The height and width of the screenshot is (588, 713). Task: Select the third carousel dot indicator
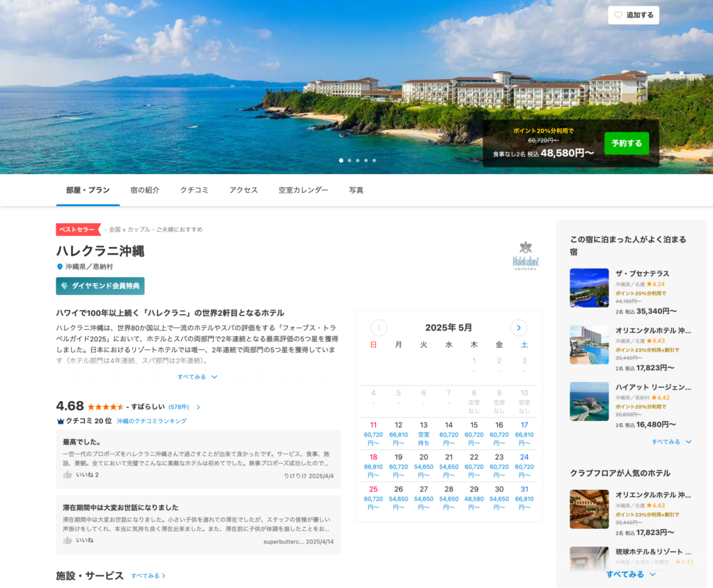(x=358, y=161)
